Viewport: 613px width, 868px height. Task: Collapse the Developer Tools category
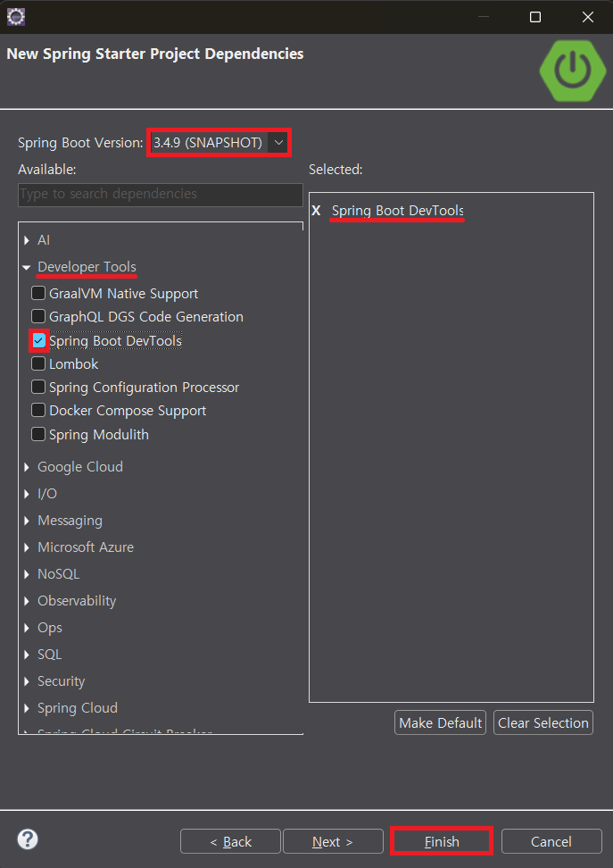pyautogui.click(x=27, y=267)
